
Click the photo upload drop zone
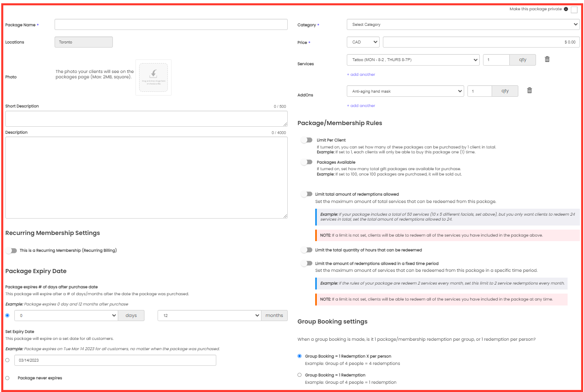pos(153,77)
